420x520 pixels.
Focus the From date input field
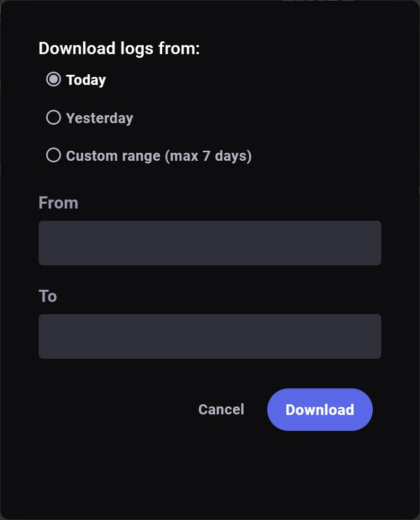pos(210,243)
